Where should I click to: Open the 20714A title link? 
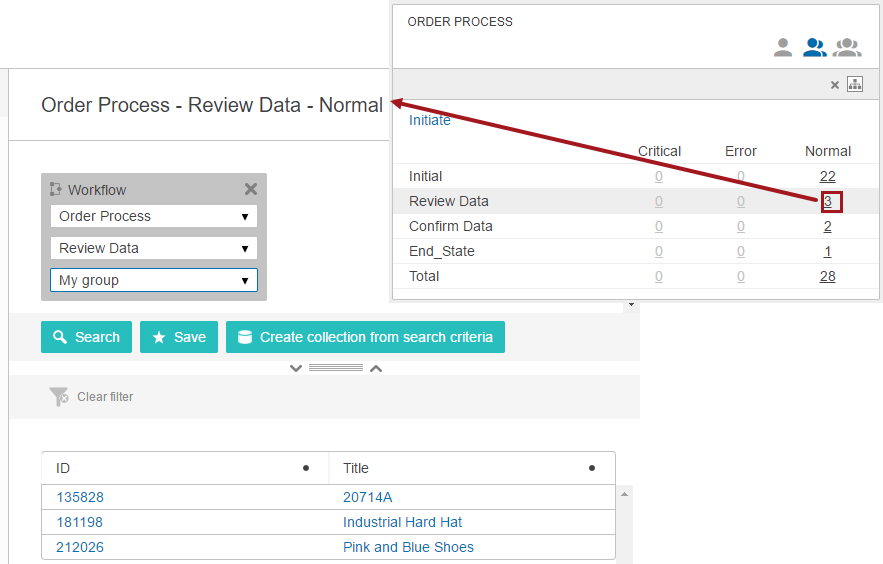(368, 498)
